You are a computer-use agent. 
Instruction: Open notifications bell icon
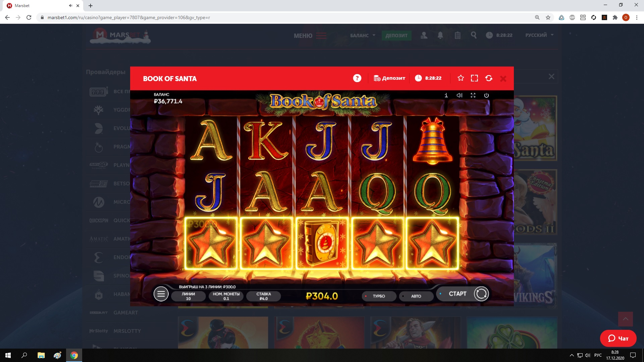click(x=440, y=35)
